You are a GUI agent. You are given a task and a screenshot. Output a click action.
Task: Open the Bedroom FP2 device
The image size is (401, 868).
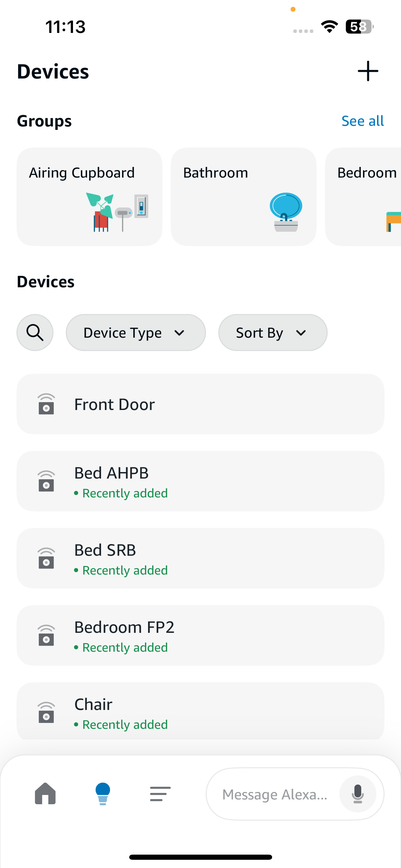200,636
